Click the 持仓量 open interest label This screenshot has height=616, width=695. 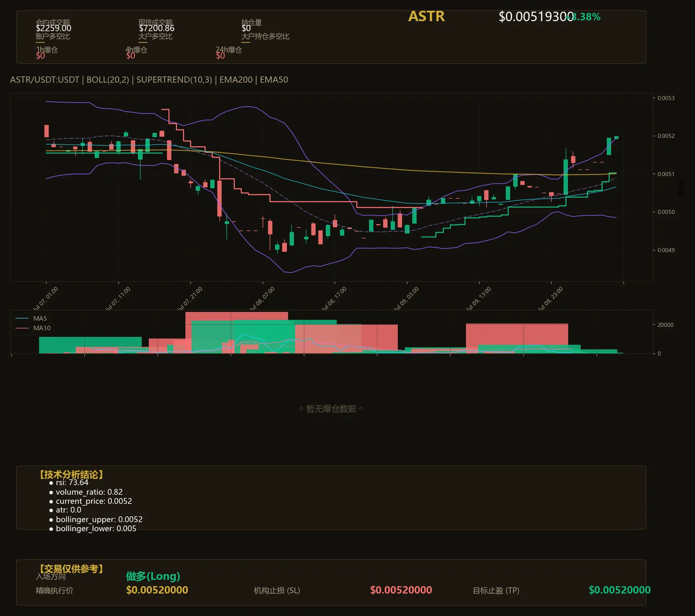pos(252,22)
